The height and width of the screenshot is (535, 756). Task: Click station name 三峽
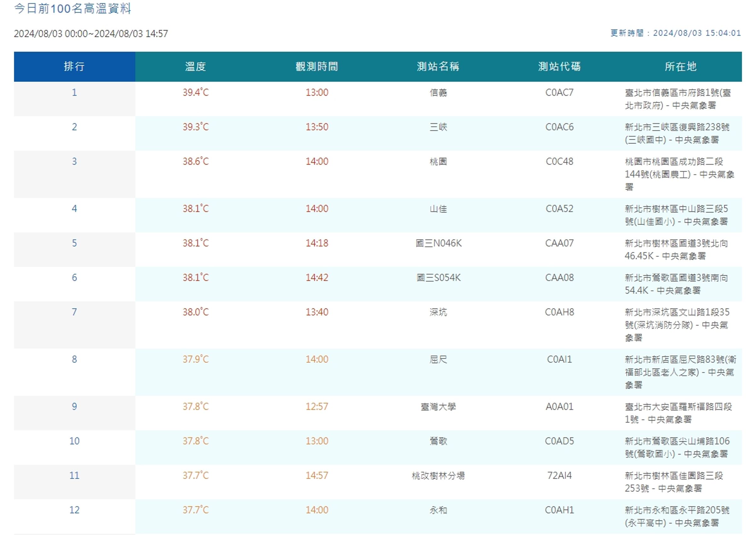click(x=438, y=127)
